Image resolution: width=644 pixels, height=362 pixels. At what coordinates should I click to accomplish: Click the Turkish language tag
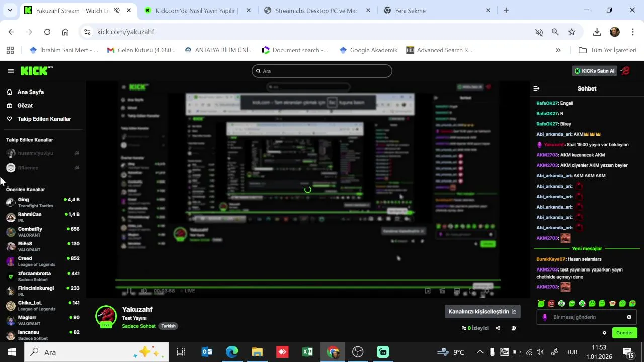pos(168,326)
